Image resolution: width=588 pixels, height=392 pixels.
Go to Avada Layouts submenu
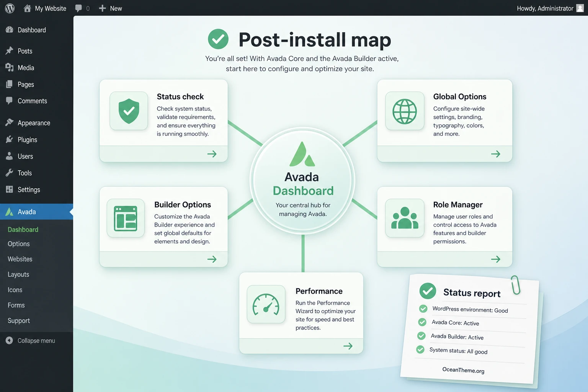[x=18, y=274]
